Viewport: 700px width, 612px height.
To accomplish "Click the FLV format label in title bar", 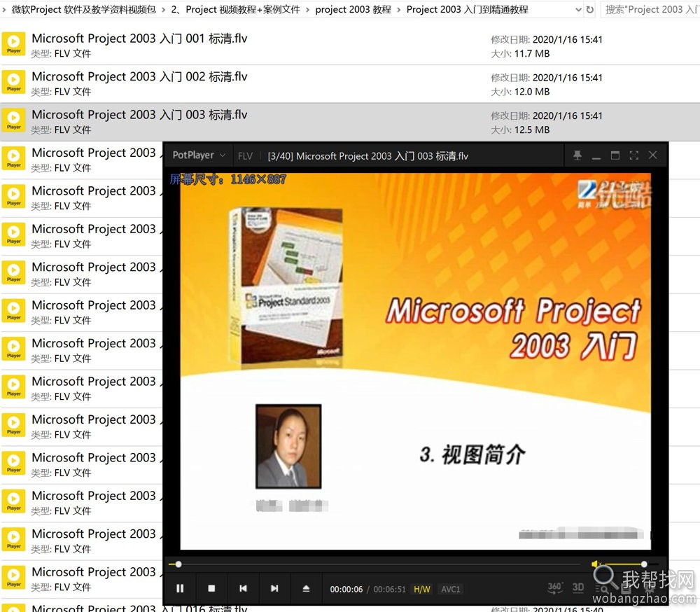I will point(245,156).
